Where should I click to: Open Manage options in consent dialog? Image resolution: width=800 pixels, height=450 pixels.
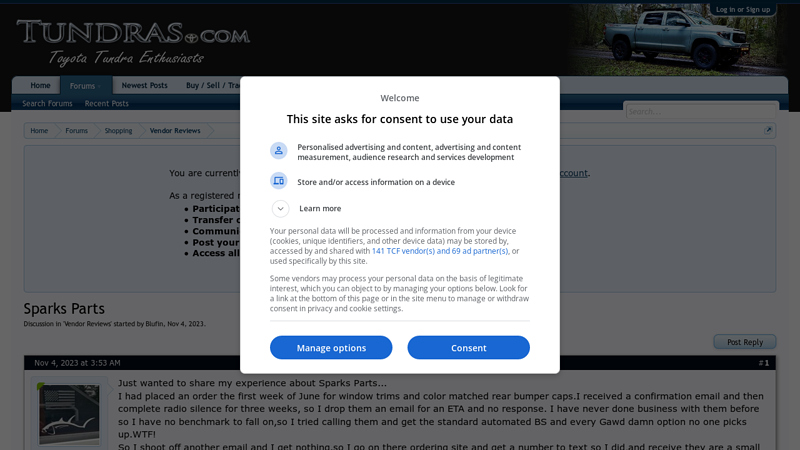pos(331,347)
